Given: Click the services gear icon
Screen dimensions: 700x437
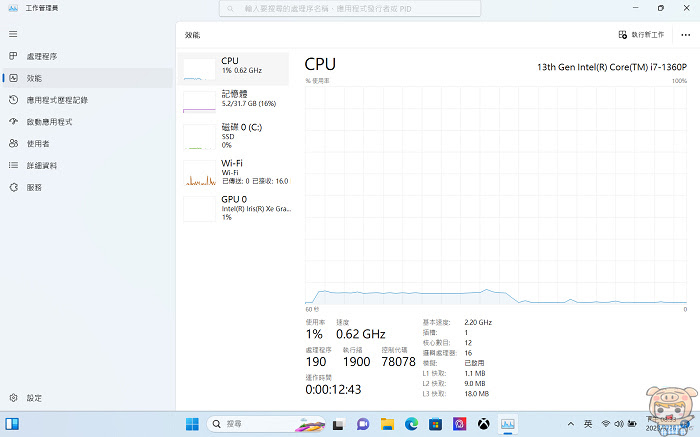Looking at the screenshot, I should (13, 187).
